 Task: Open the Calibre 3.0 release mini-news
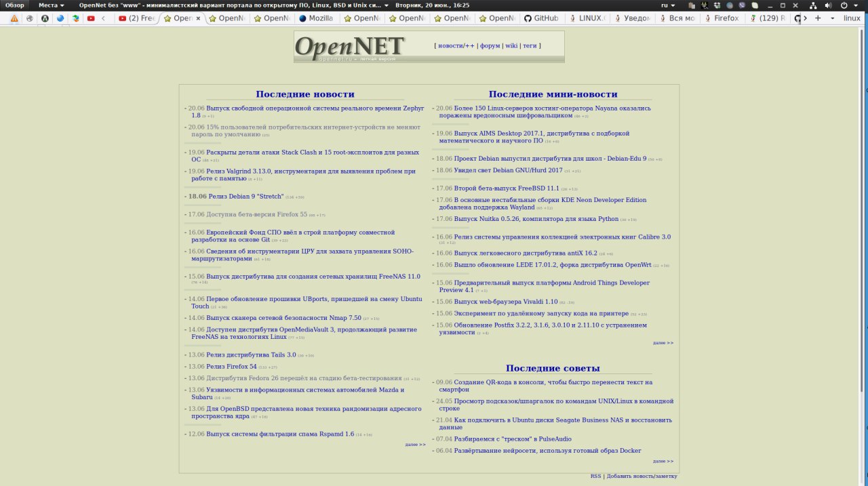562,237
